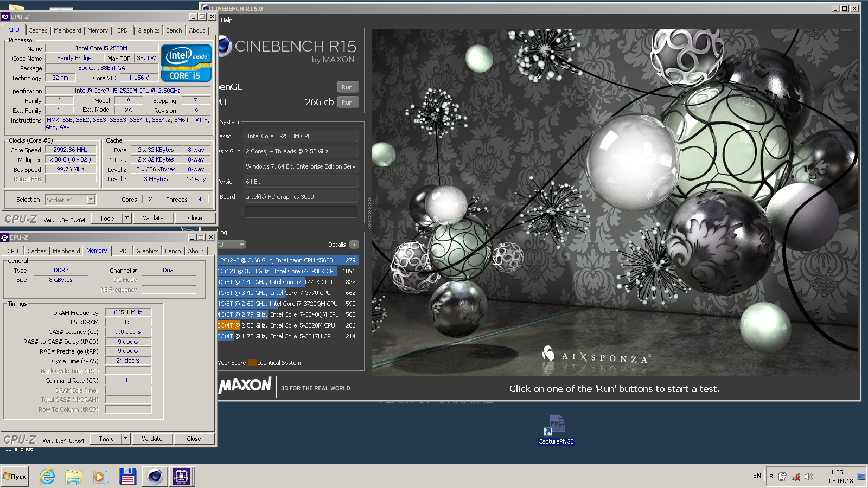Expand the Tools dropdown arrow in top CPU-Z
This screenshot has height=488, width=868.
coord(126,218)
